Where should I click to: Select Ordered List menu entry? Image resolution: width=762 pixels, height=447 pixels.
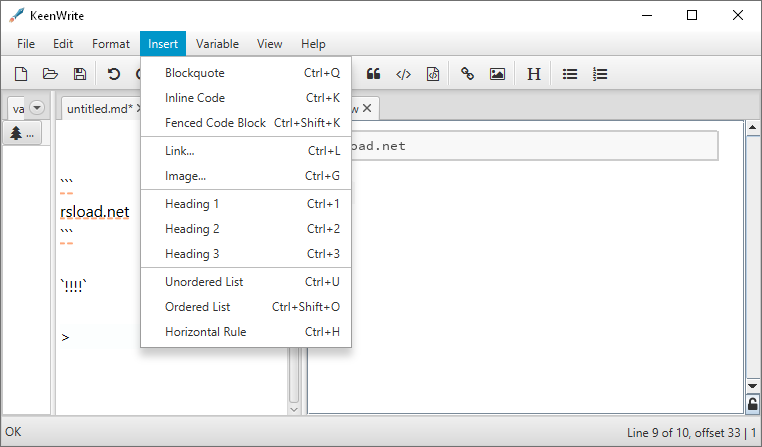(x=246, y=307)
